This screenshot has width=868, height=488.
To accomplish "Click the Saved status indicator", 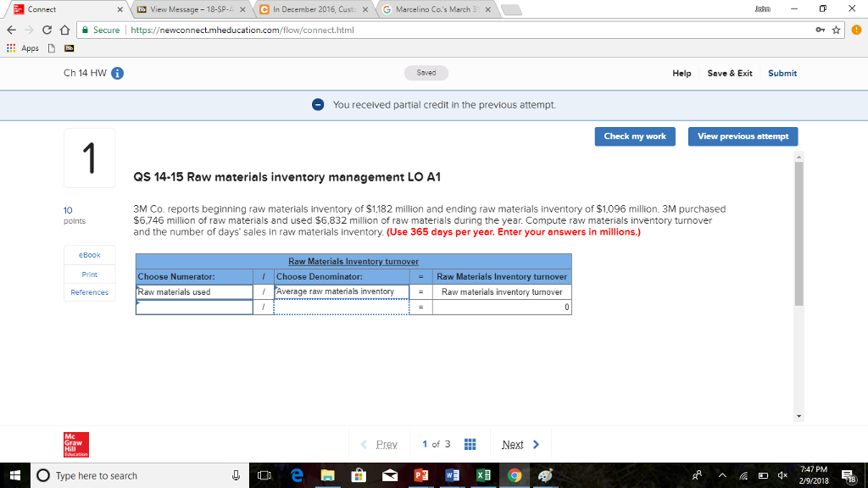I will pos(426,73).
